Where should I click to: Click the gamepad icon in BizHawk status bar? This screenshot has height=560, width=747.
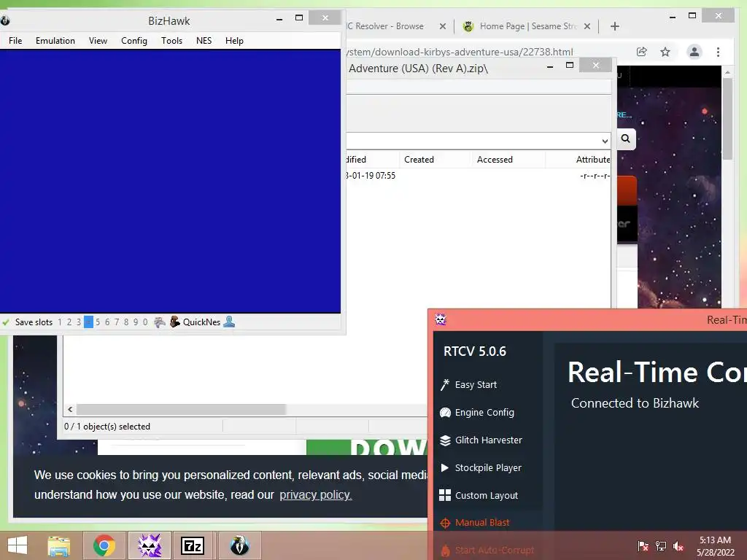[160, 322]
